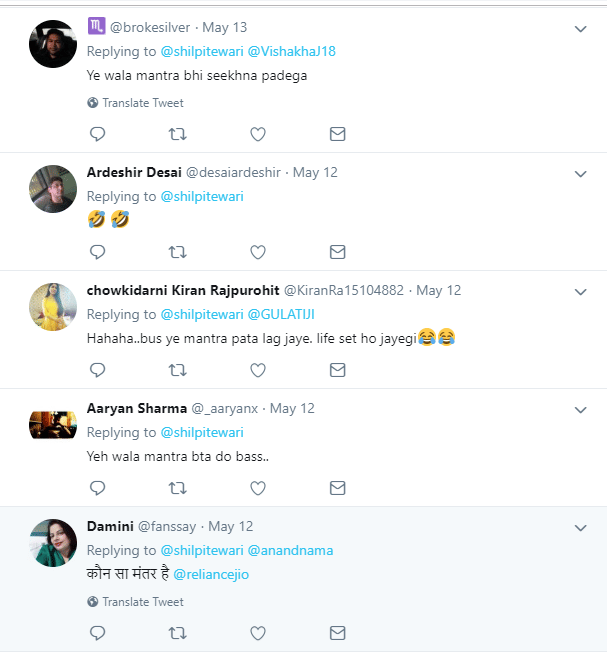This screenshot has height=653, width=607.
Task: Open Ardeshir Desai's profile name
Action: 134,172
